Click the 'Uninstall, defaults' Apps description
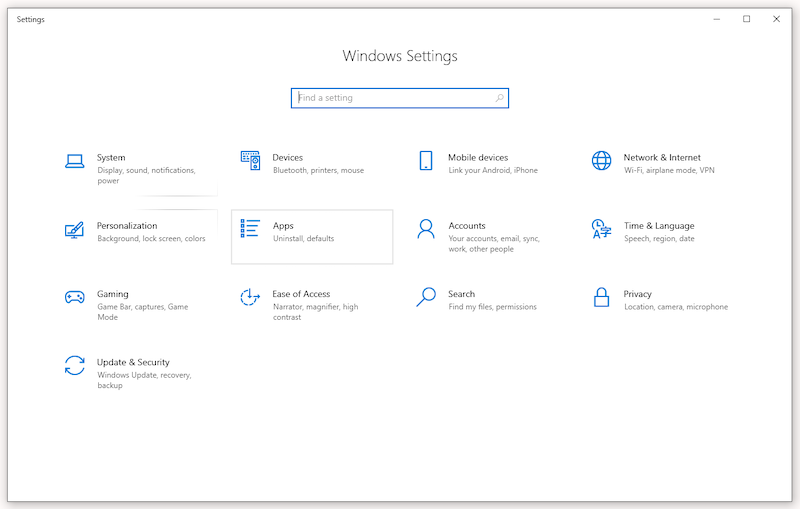The width and height of the screenshot is (800, 509). pyautogui.click(x=303, y=239)
